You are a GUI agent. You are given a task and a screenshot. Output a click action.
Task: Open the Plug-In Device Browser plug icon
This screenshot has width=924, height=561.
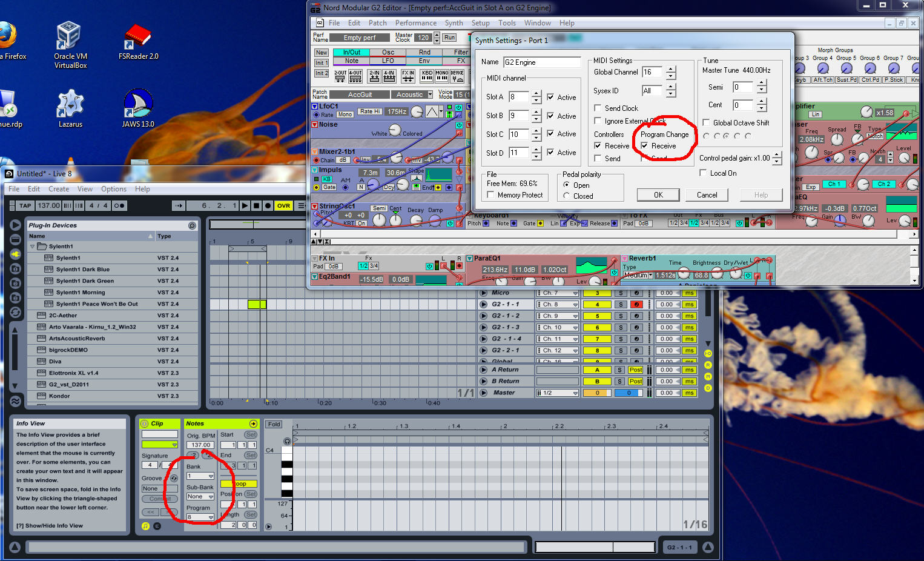tap(15, 253)
